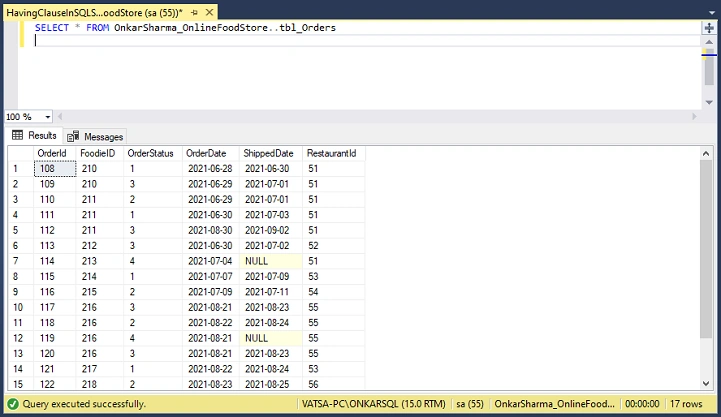Close the HavingClauseInSQLS query tab

[209, 12]
